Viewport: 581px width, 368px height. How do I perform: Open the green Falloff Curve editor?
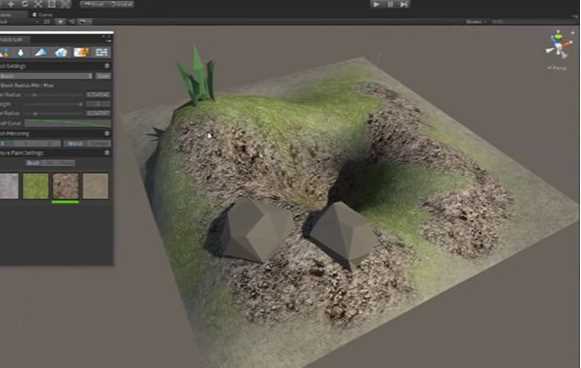point(68,123)
